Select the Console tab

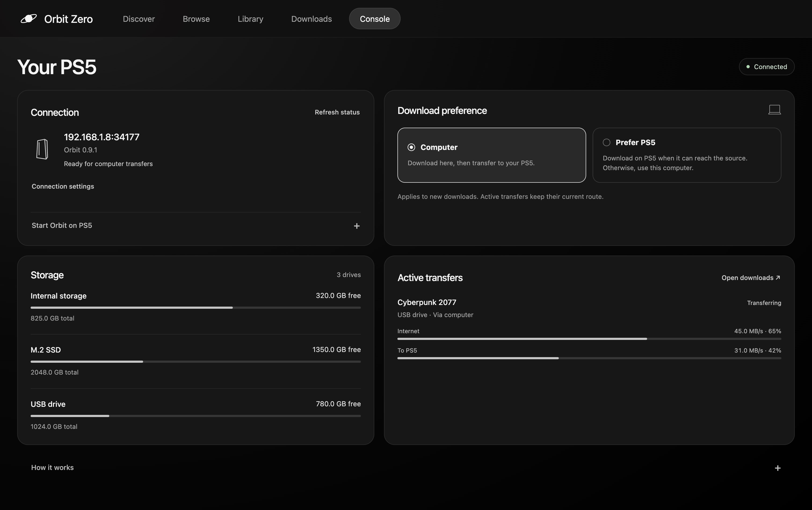(x=375, y=19)
